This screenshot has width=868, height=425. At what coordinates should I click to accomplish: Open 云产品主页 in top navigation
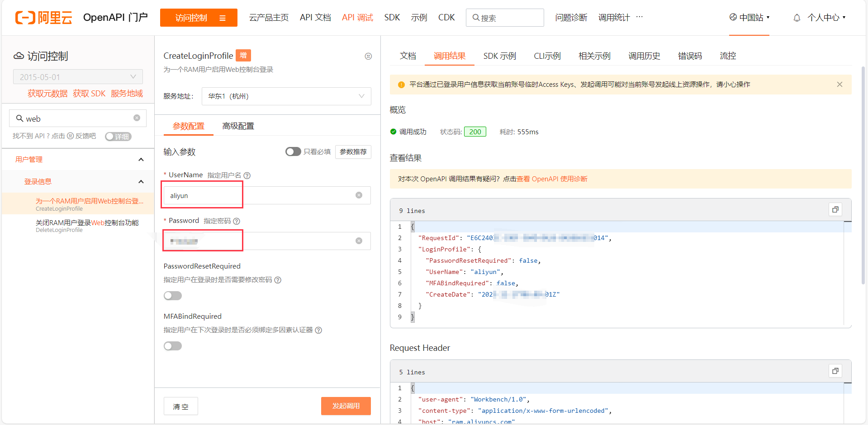point(269,18)
